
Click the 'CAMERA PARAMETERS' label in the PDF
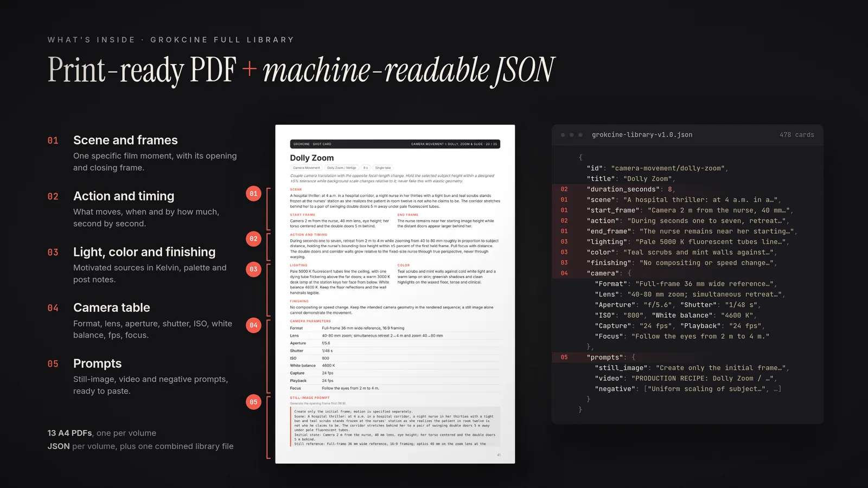click(310, 321)
